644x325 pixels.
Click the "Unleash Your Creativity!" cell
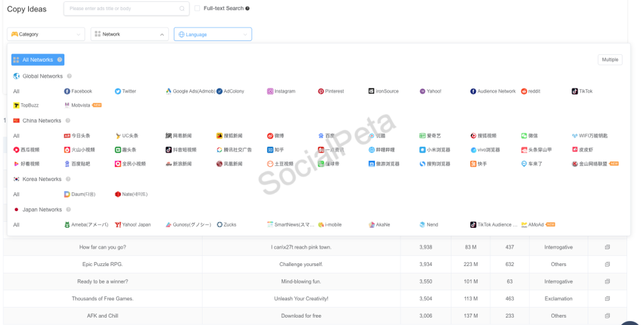click(301, 298)
